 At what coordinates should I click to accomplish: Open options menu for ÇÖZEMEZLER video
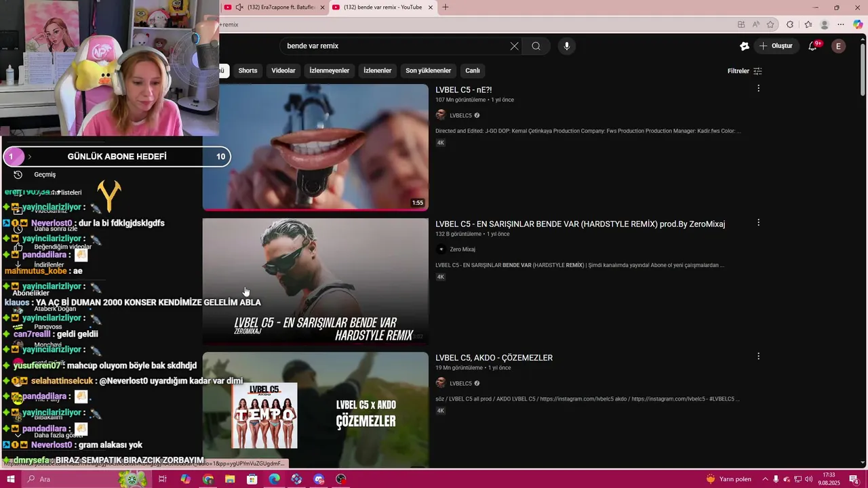pyautogui.click(x=758, y=356)
